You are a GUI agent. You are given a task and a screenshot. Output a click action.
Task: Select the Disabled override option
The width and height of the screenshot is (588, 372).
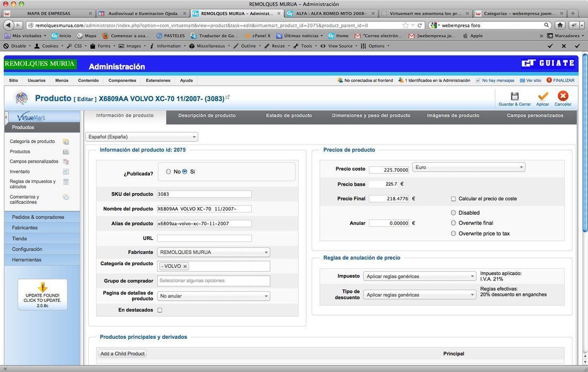point(453,212)
